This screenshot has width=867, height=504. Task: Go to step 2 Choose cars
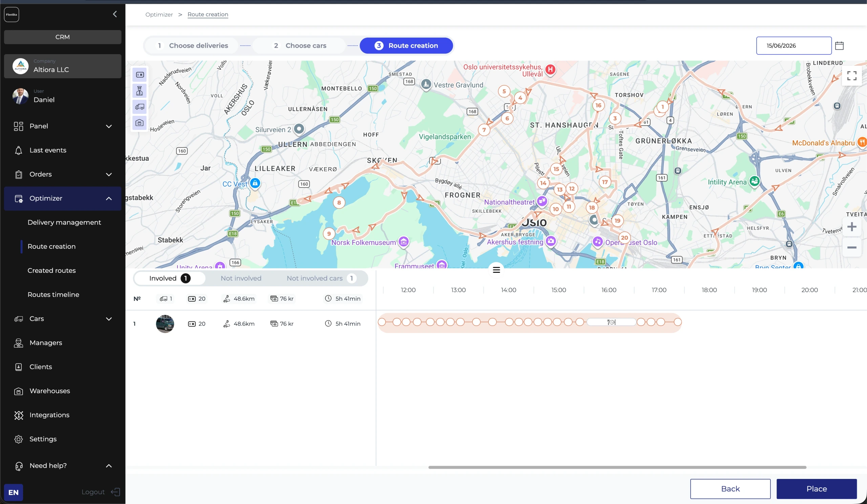[300, 46]
